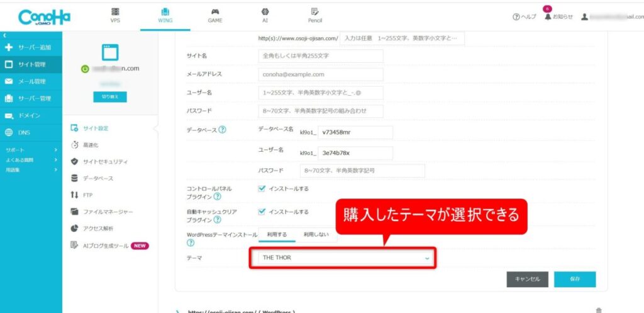Click the サイト名 input field
The width and height of the screenshot is (644, 313).
[x=320, y=56]
